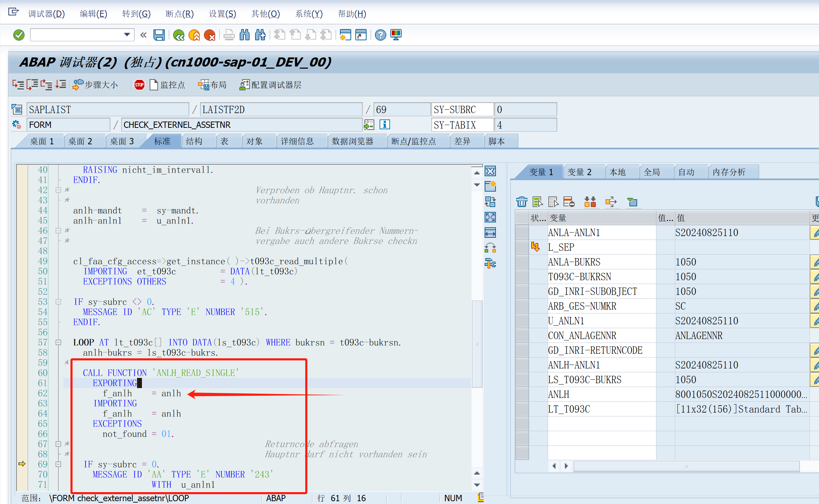The height and width of the screenshot is (504, 819).
Task: Click the blue info icon beside CHECK_EXTERNEL_ASSETNR
Action: (384, 125)
